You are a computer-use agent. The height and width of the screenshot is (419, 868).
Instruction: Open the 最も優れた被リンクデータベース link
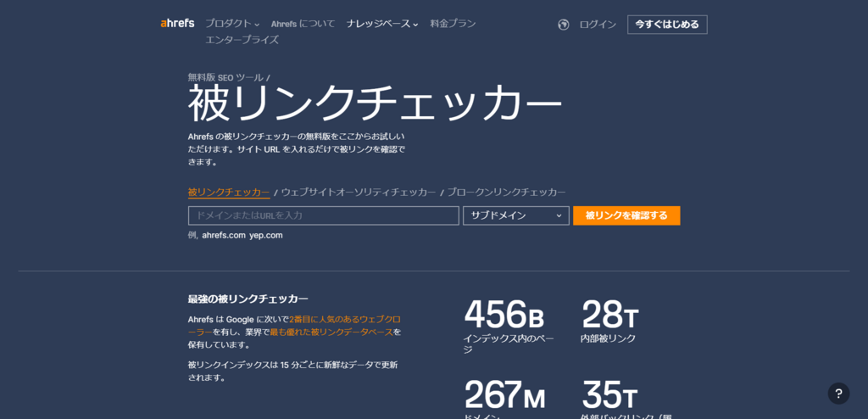pos(331,332)
